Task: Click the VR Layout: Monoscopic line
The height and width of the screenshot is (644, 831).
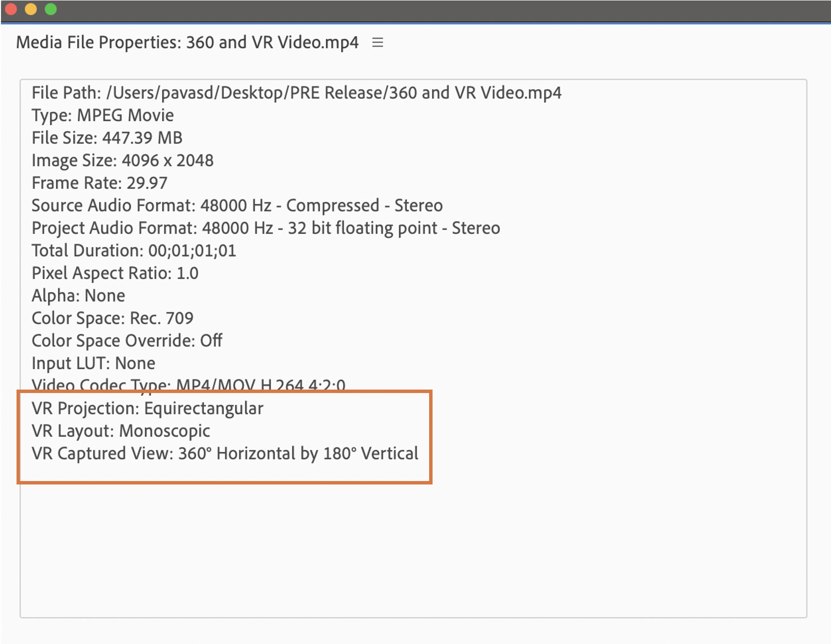Action: (121, 431)
